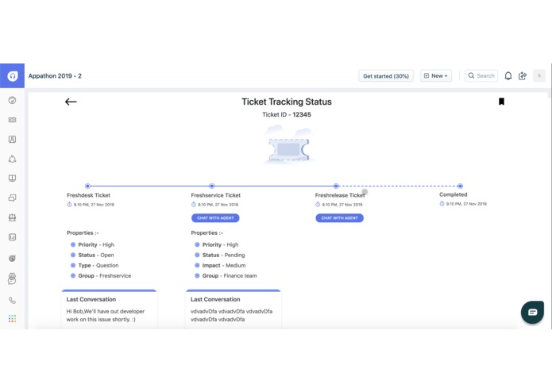Viewport: 552px width, 392px height.
Task: Select the Freshservice Ticket timeline node
Action: (211, 186)
